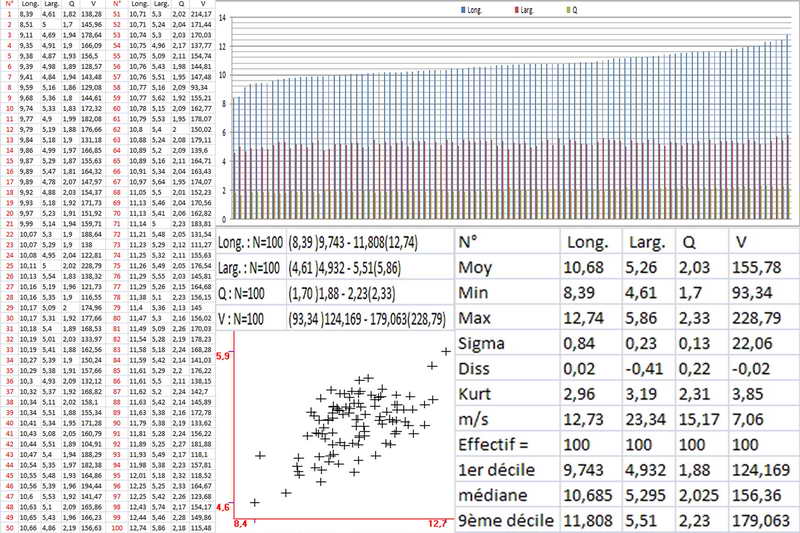Select the Max row Long. value 12,74

(583, 318)
